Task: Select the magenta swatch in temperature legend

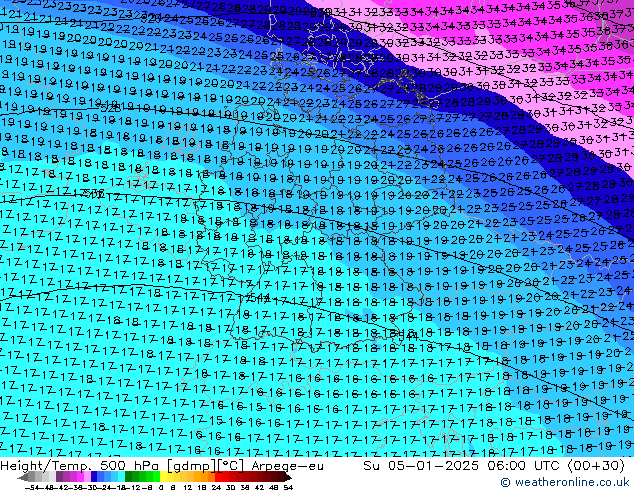Action: tap(80, 477)
